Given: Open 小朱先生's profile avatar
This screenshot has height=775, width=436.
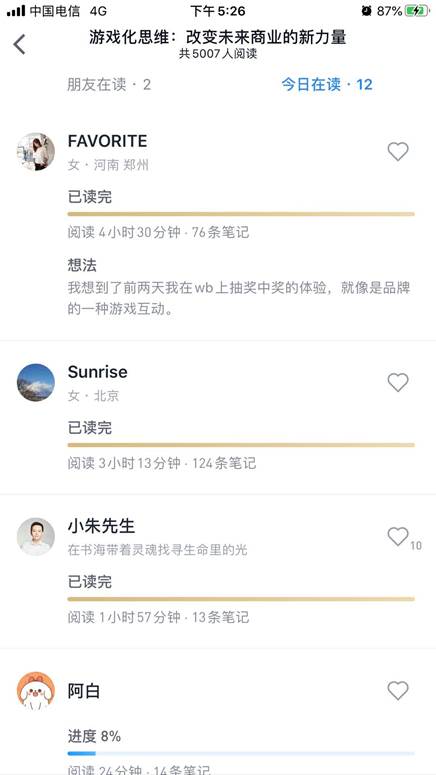Looking at the screenshot, I should point(36,537).
